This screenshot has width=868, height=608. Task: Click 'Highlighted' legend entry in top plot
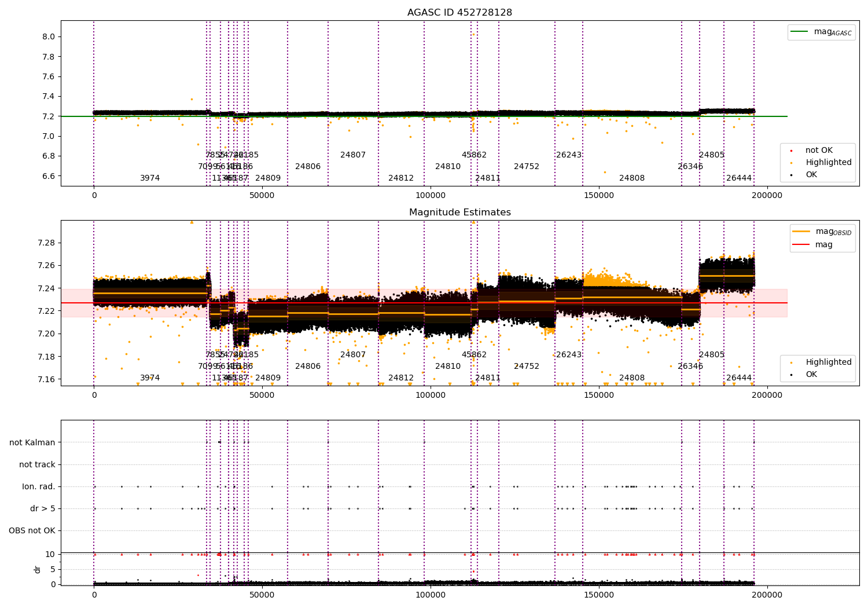coord(828,163)
